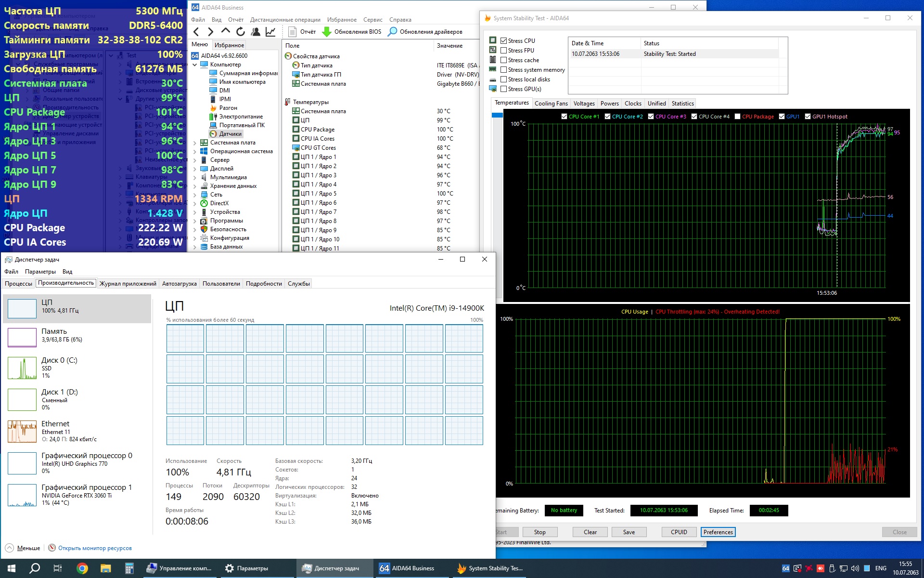
Task: Toggle GPU1 Hotspot graph checkbox
Action: point(808,117)
